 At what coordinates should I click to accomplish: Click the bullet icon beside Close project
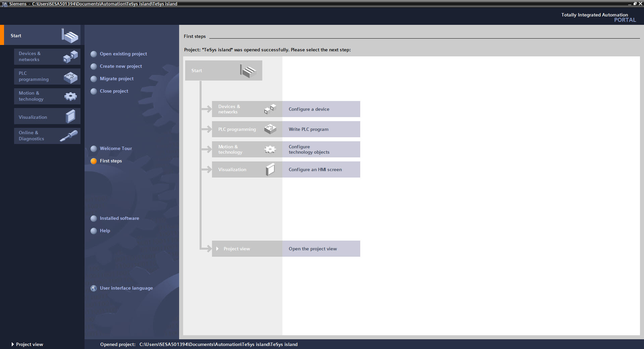pos(94,91)
